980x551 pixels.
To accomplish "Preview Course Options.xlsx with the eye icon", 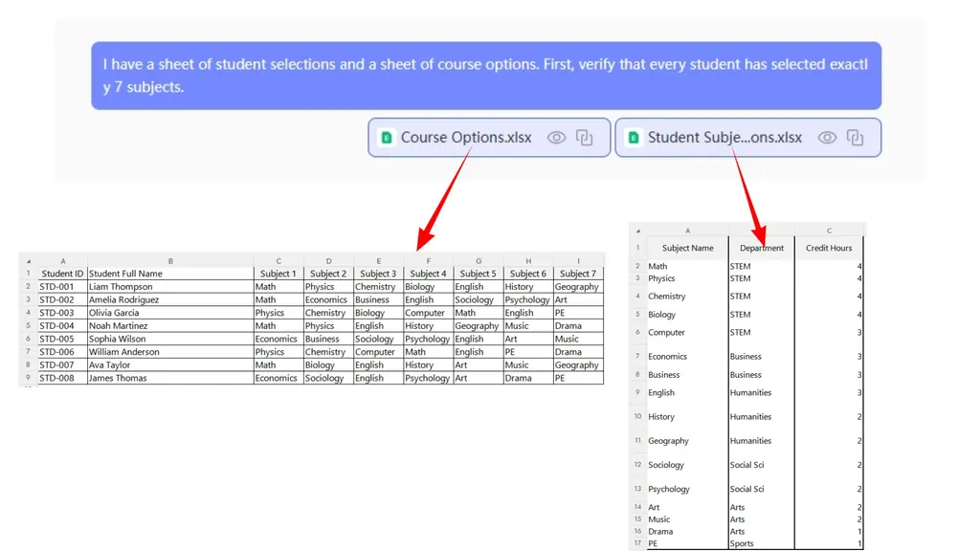I will click(x=556, y=138).
